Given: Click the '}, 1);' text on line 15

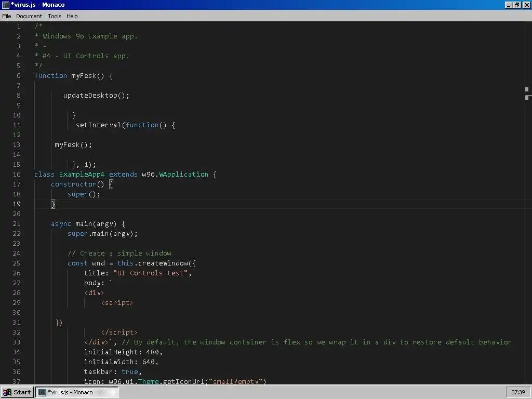Looking at the screenshot, I should pos(84,165).
